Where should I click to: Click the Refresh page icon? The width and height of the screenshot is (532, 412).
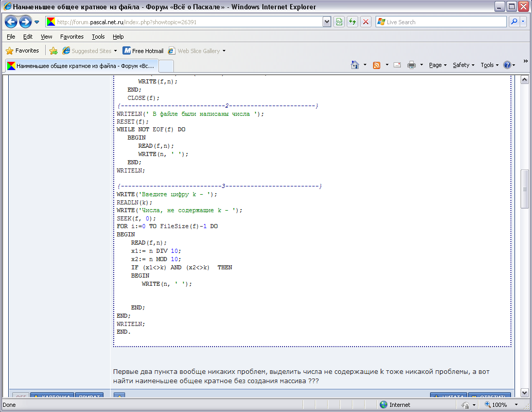coord(352,22)
